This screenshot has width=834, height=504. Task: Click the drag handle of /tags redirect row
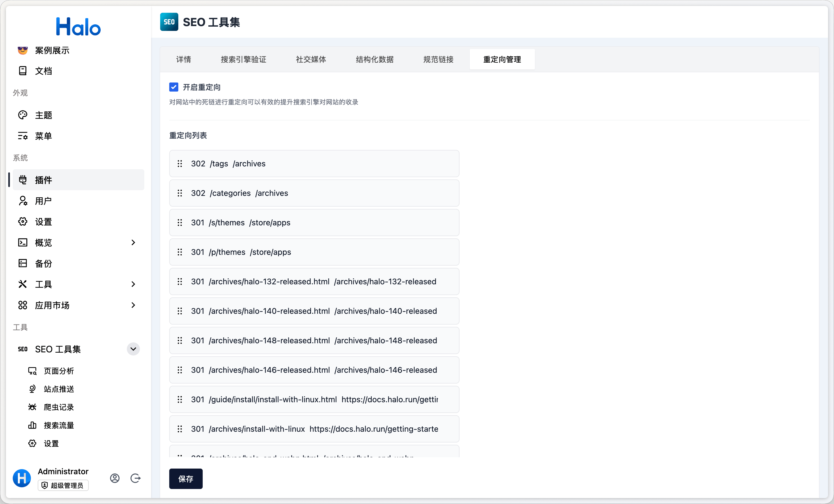[x=180, y=164]
